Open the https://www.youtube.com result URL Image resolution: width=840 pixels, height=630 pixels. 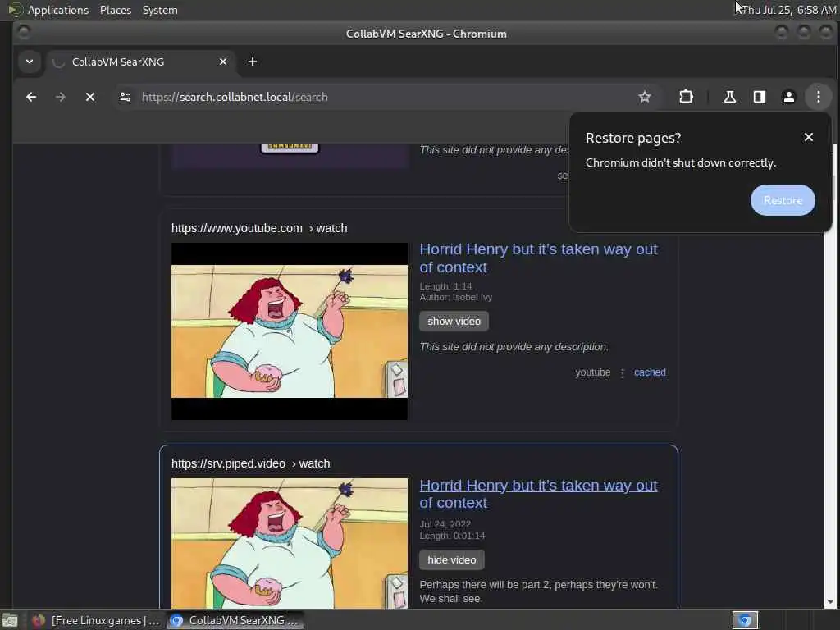tap(259, 228)
